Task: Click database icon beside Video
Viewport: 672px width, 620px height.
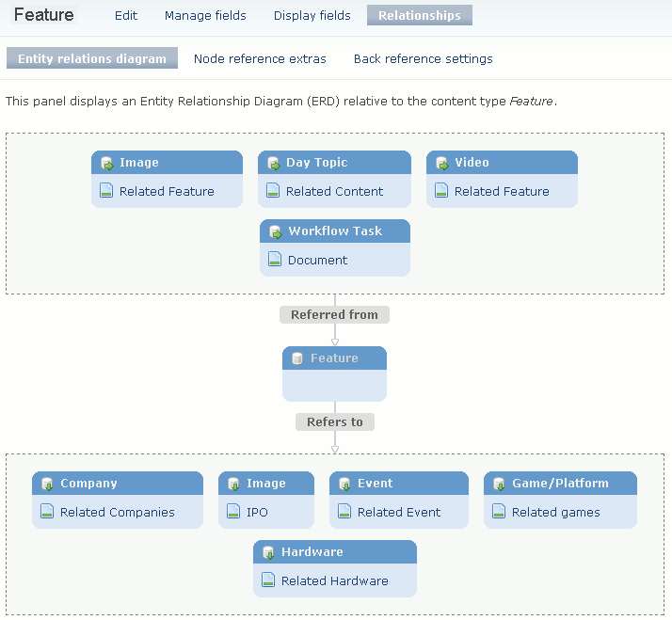Action: (441, 164)
